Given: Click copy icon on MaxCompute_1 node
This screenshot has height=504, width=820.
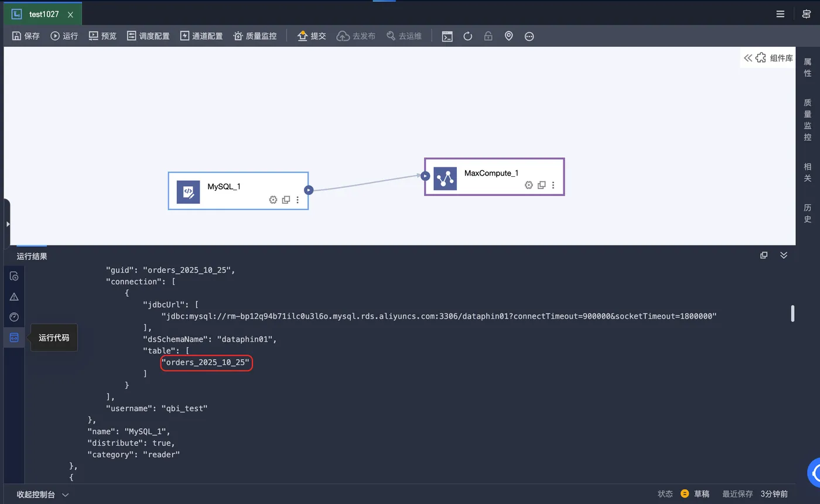Looking at the screenshot, I should pos(542,185).
